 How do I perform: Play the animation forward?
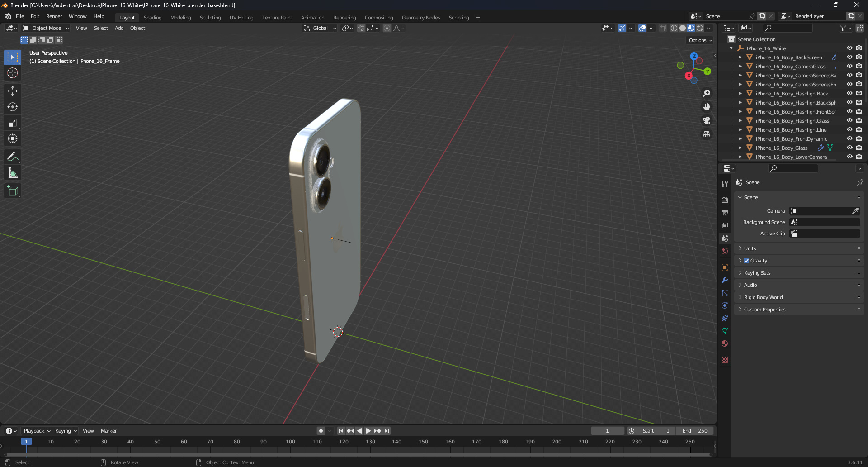368,431
